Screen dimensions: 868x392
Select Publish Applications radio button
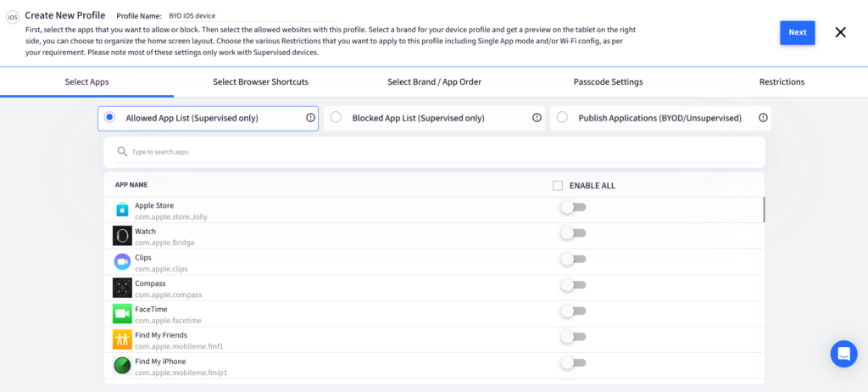[562, 117]
